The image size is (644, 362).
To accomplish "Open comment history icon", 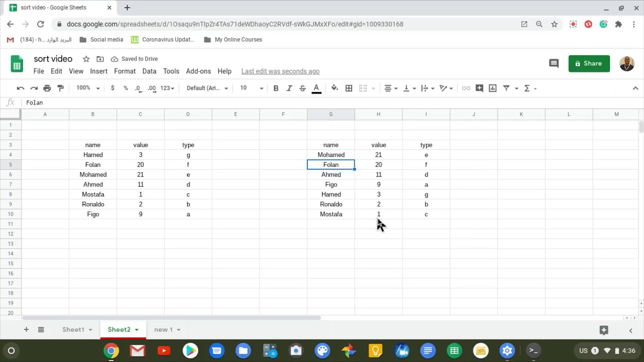I will point(554,63).
